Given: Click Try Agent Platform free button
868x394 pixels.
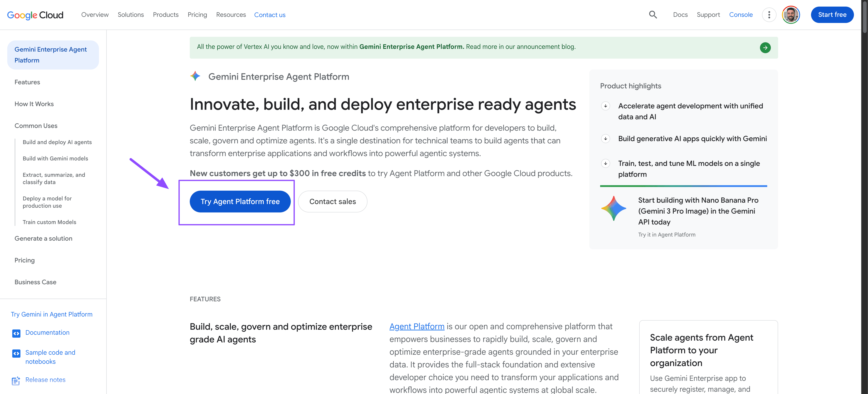Looking at the screenshot, I should coord(240,201).
